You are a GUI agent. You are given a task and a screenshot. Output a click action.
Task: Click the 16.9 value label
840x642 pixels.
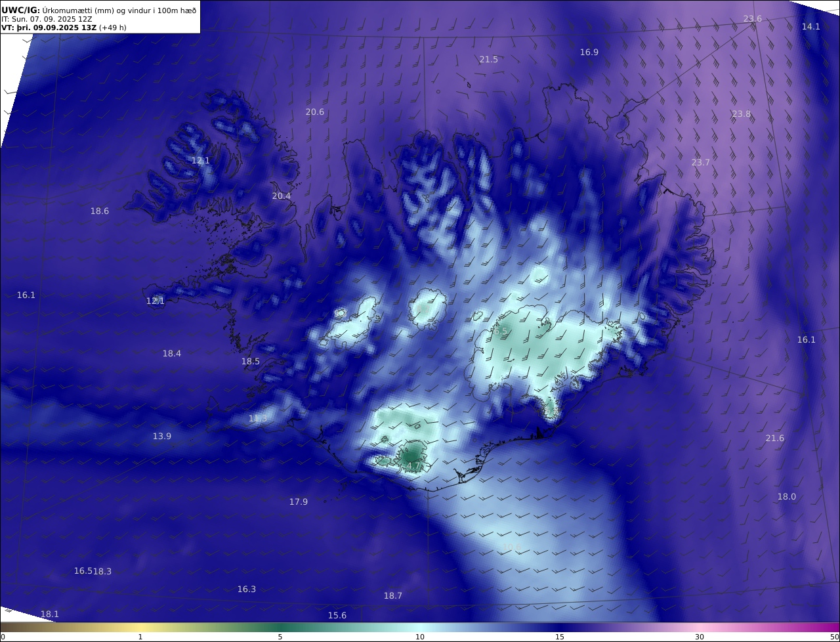pyautogui.click(x=589, y=52)
